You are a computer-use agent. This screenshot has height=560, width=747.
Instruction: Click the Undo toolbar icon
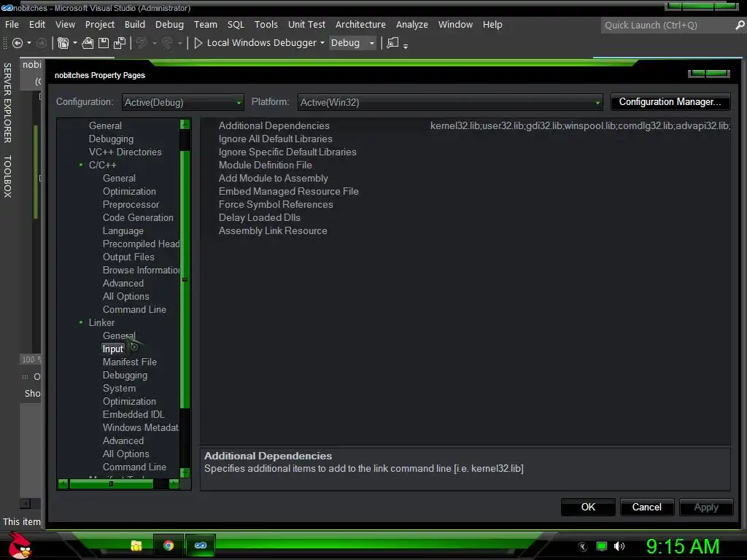point(141,43)
